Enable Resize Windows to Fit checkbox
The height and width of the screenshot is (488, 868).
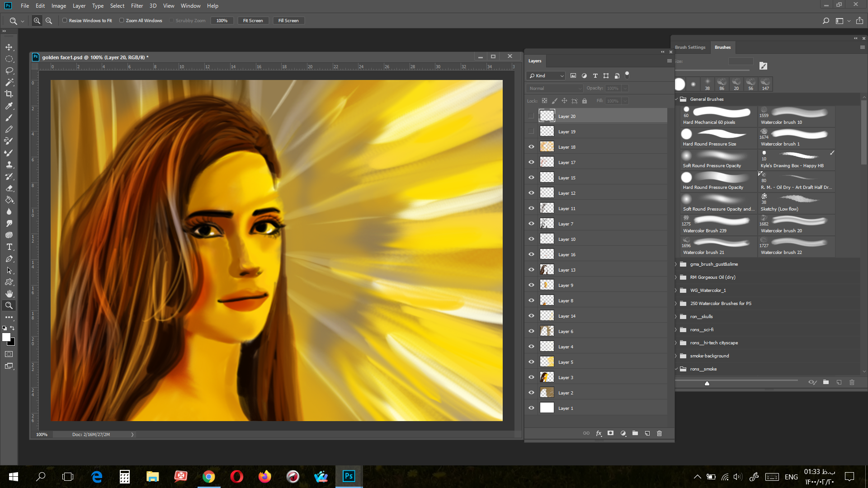tap(65, 20)
